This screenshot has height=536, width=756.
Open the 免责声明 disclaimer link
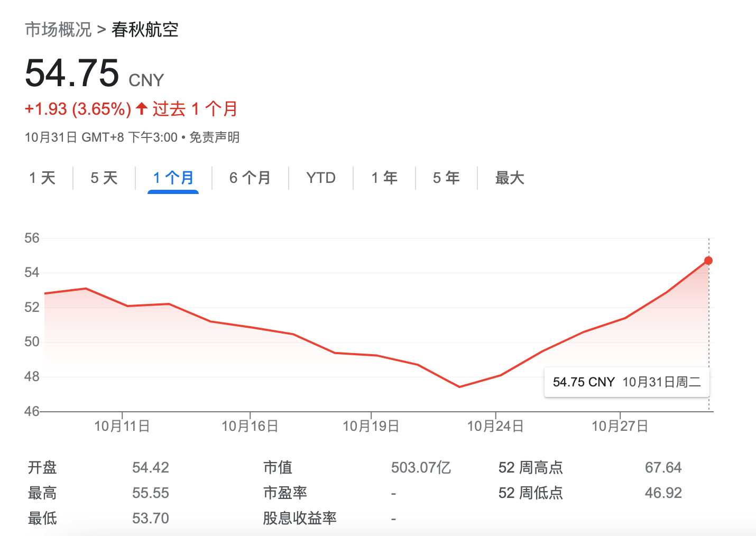pos(214,137)
